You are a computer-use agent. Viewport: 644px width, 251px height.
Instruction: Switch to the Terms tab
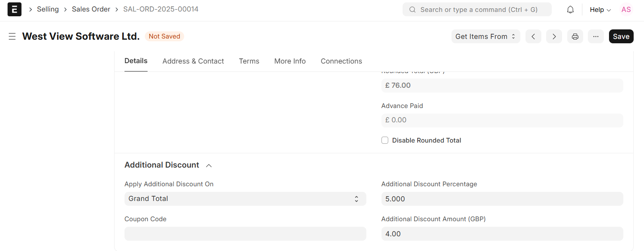(249, 61)
